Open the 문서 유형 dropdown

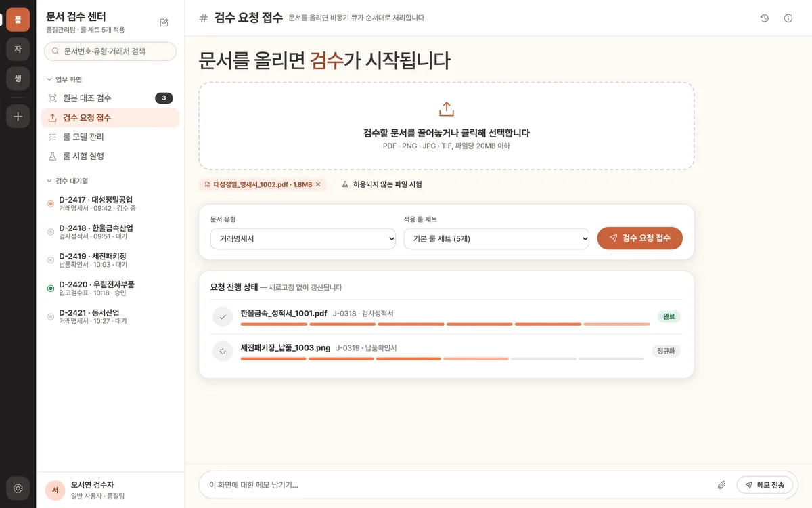tap(302, 238)
